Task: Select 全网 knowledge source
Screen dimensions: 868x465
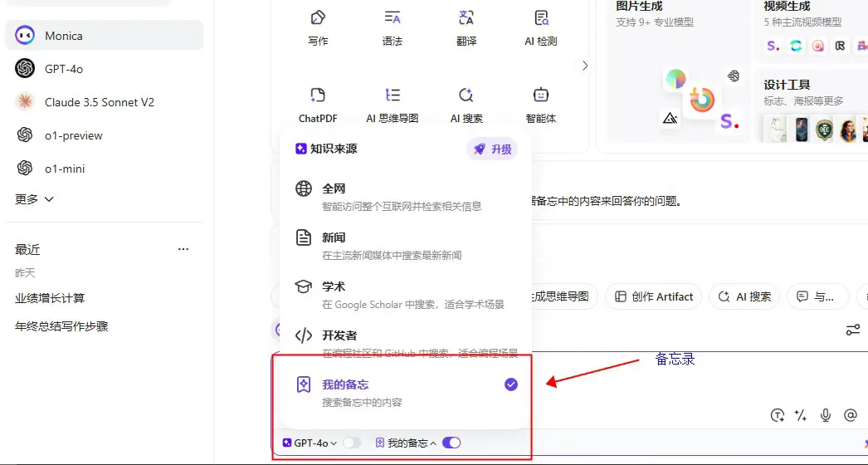Action: pyautogui.click(x=406, y=197)
